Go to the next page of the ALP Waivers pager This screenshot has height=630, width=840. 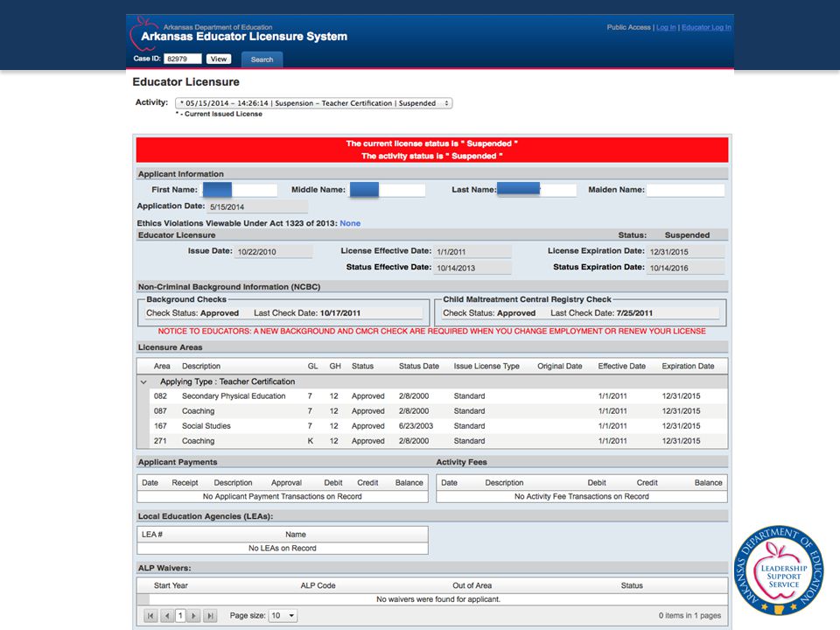point(194,615)
